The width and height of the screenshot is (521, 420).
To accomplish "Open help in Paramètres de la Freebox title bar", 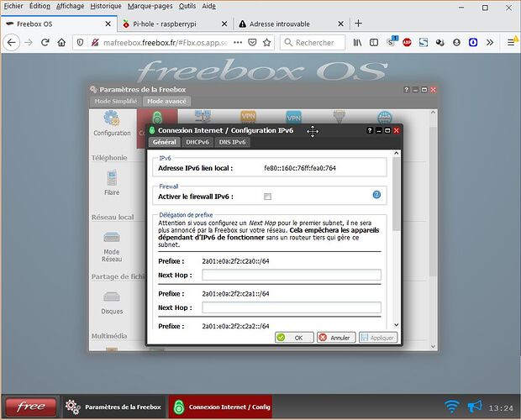I will 407,90.
